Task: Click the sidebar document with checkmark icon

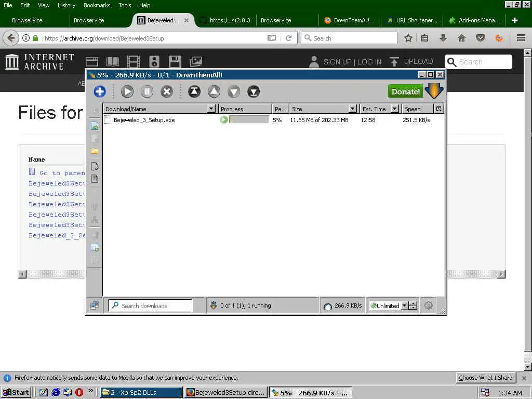Action: pyautogui.click(x=95, y=166)
